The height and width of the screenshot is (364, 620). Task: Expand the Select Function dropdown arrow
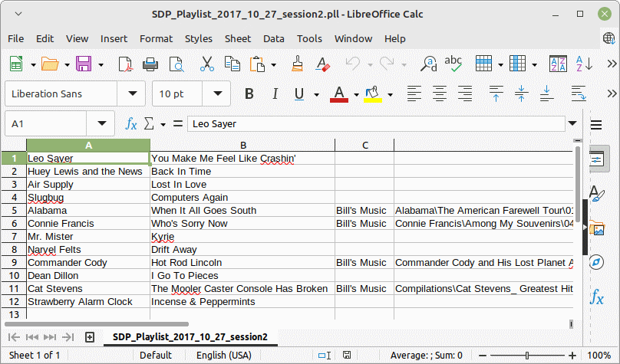[x=163, y=125]
